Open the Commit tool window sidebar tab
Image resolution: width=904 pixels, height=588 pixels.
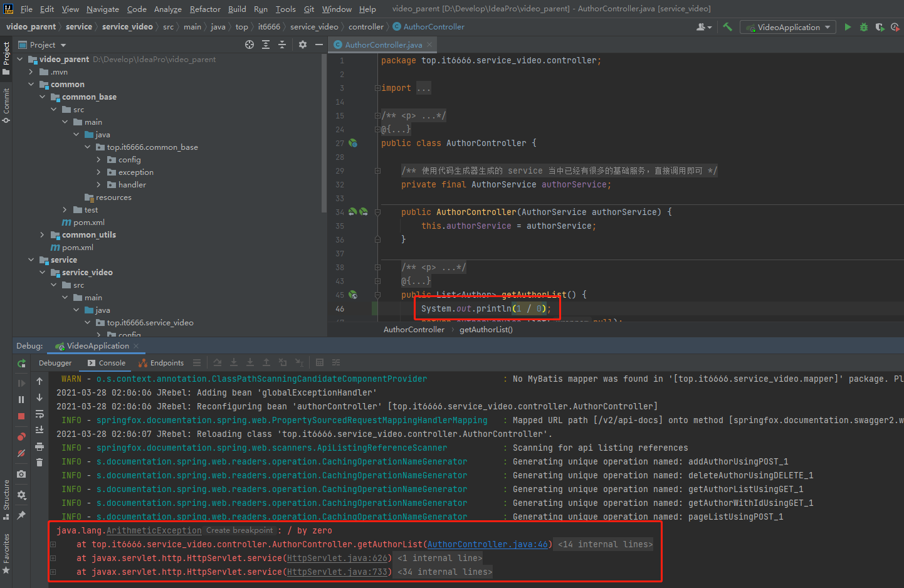[x=6, y=105]
